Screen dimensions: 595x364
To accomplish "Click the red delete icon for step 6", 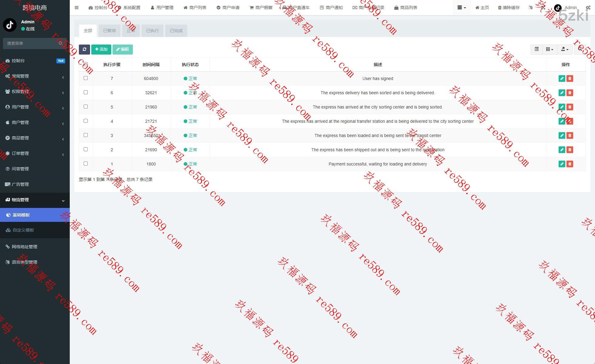I will click(570, 93).
